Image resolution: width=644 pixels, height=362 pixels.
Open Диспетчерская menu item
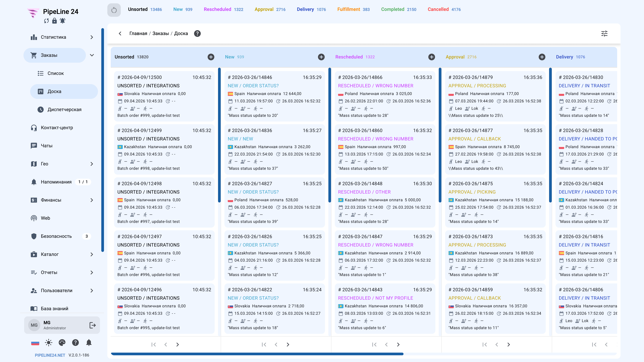pyautogui.click(x=64, y=109)
